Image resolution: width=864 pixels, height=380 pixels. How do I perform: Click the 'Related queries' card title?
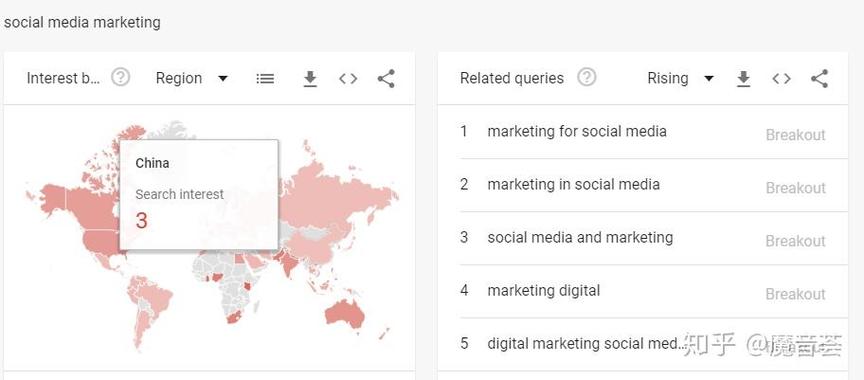[512, 78]
